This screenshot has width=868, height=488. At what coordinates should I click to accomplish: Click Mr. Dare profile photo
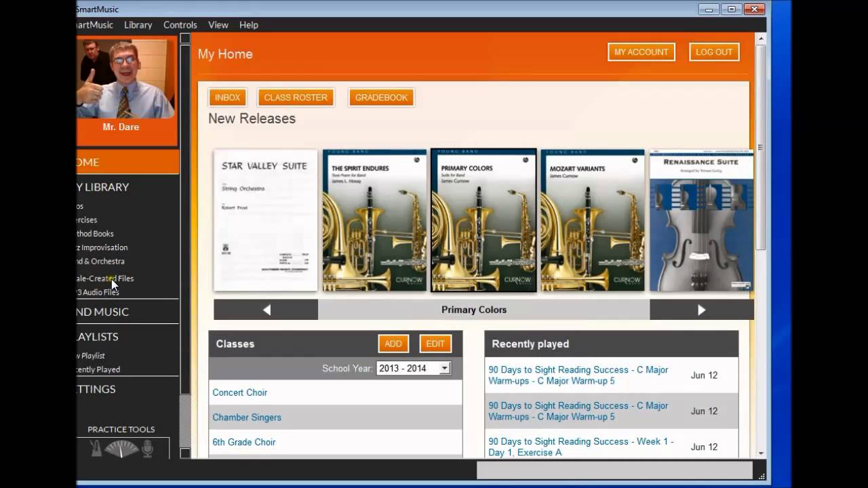[x=125, y=79]
